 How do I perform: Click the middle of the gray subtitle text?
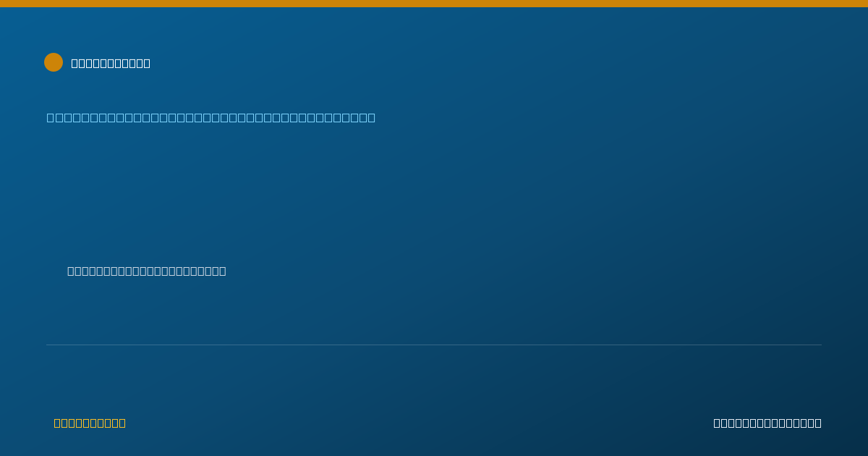pos(147,271)
